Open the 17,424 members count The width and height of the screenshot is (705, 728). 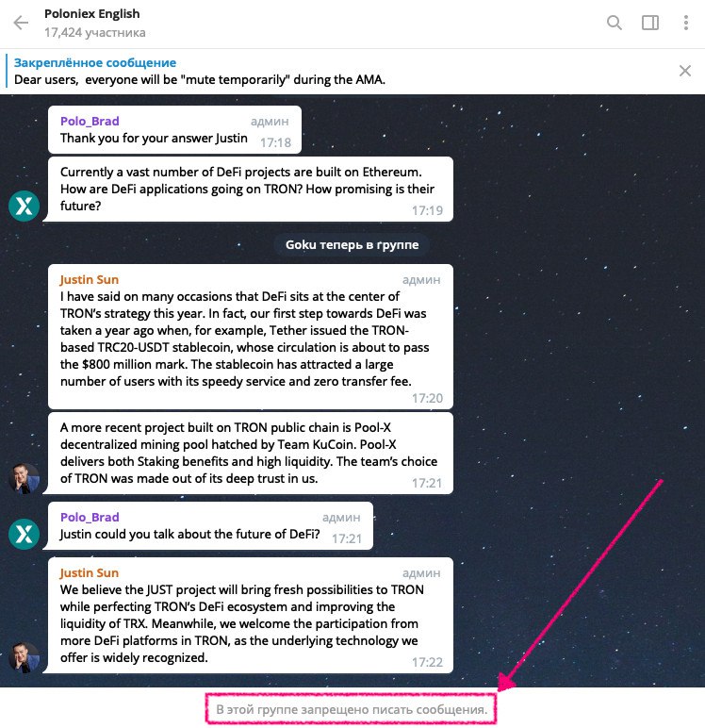(x=94, y=32)
